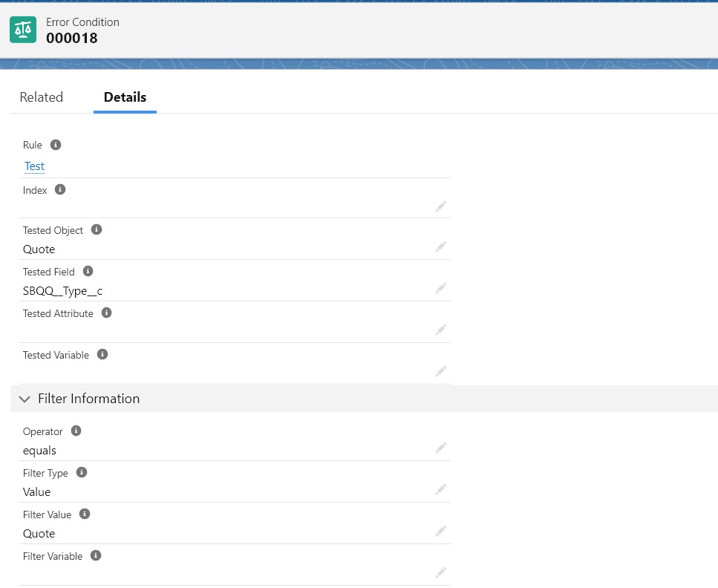Viewport: 718px width, 588px height.
Task: Edit the Tested Object value Quote
Action: [441, 246]
